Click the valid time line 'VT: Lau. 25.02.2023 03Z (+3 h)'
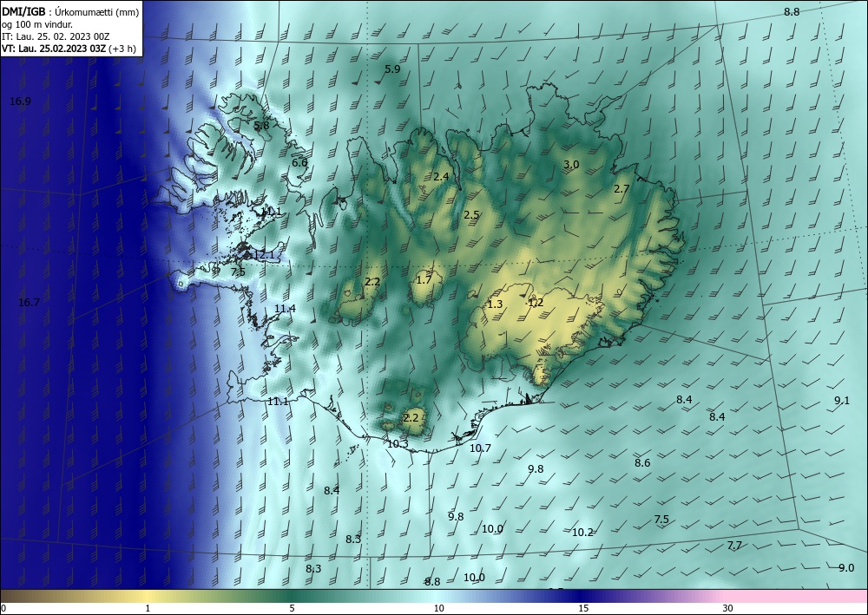Image resolution: width=868 pixels, height=615 pixels. click(69, 49)
